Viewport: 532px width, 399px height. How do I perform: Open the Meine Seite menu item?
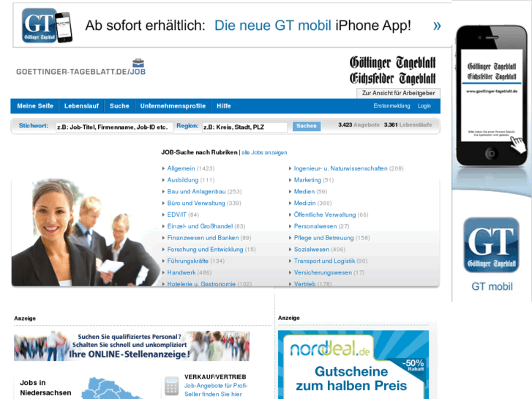35,106
